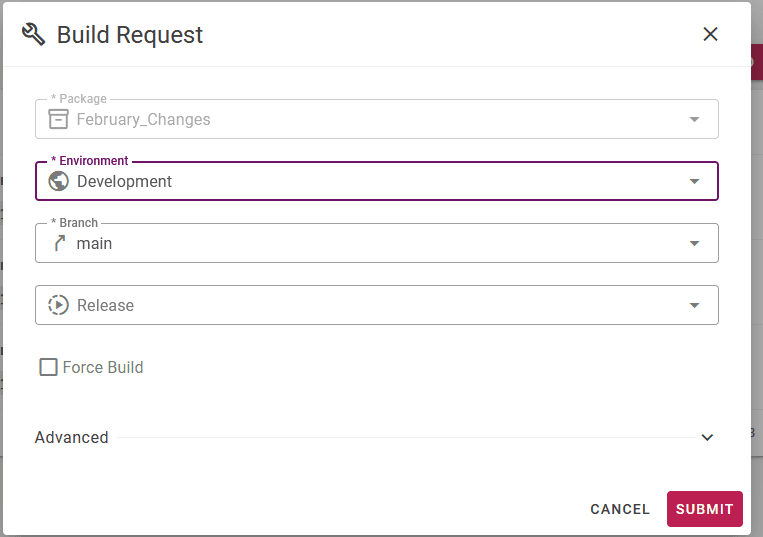Image resolution: width=763 pixels, height=537 pixels.
Task: Open the Branch dropdown arrow
Action: 694,243
